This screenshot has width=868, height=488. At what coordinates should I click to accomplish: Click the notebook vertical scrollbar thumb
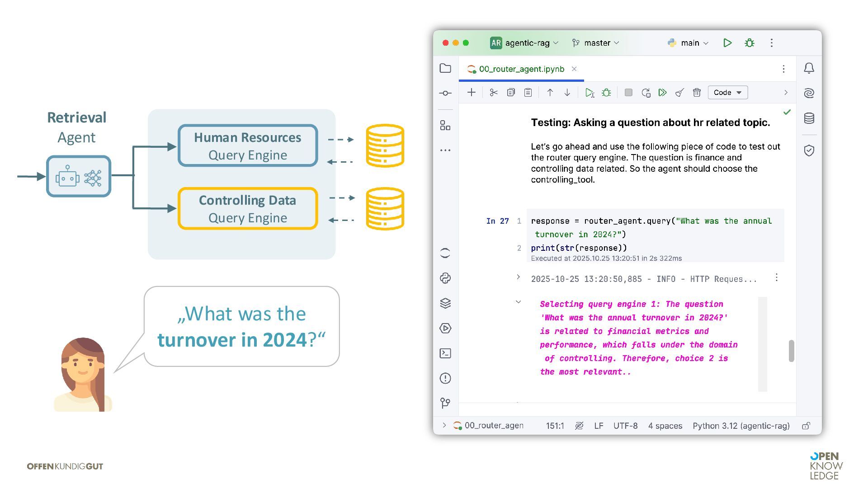pyautogui.click(x=791, y=351)
